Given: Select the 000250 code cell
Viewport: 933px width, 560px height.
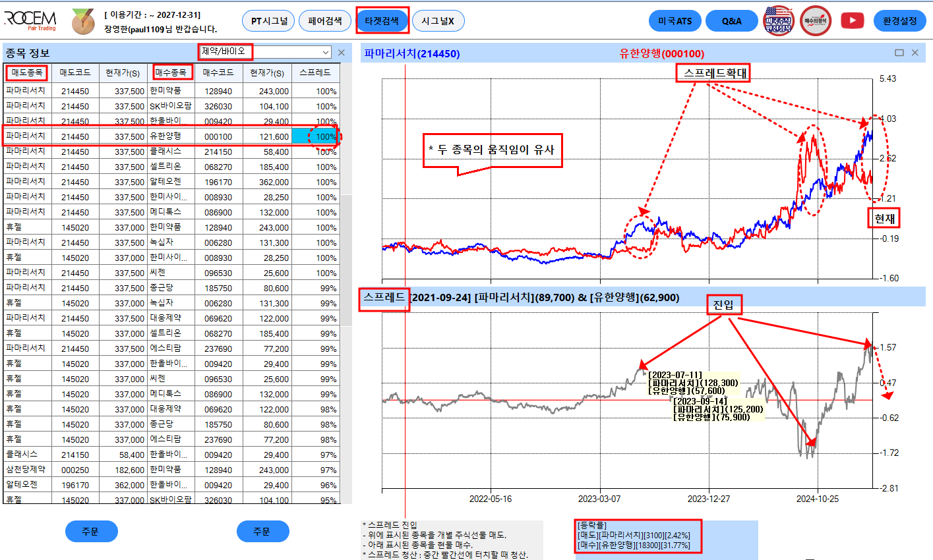Looking at the screenshot, I should (75, 470).
